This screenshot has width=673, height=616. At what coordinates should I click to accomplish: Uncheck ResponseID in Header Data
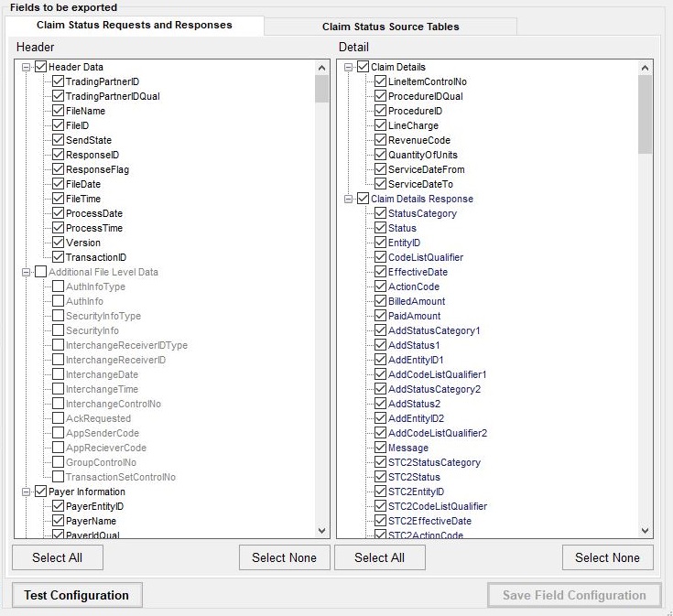[x=58, y=155]
